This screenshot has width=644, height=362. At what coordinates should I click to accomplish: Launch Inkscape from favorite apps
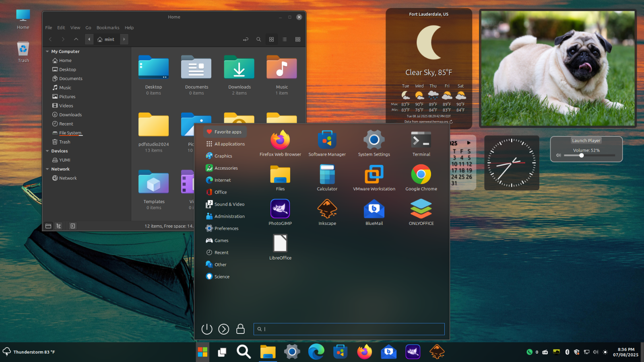click(x=327, y=212)
